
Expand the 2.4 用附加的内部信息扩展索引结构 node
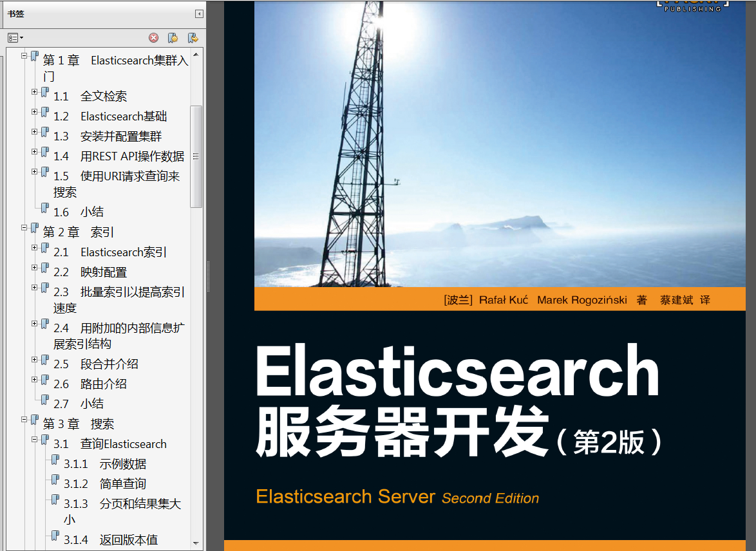pyautogui.click(x=35, y=324)
